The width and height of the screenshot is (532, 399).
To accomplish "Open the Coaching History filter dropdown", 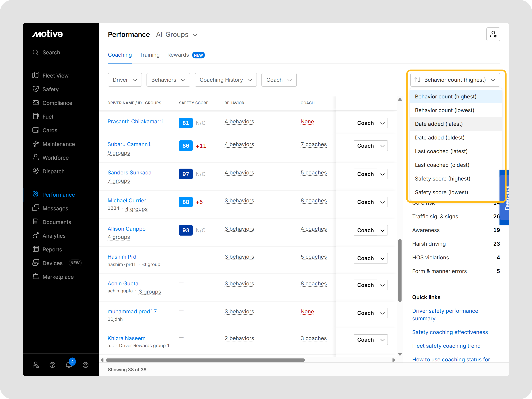I will click(226, 80).
